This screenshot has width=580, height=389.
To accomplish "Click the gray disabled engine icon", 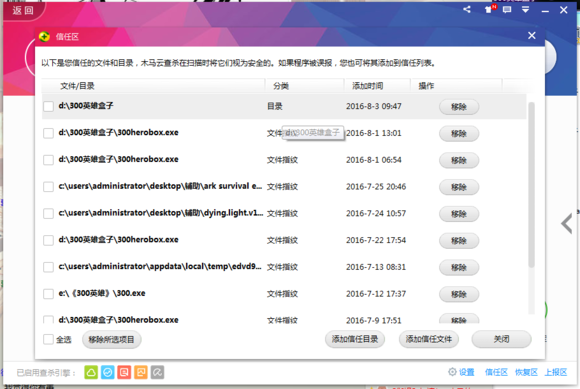I will 158,372.
